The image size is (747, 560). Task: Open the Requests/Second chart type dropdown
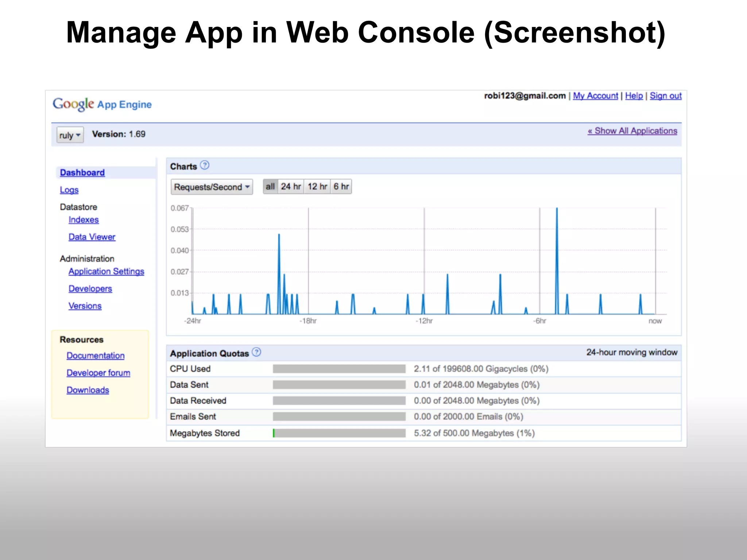[x=212, y=187]
